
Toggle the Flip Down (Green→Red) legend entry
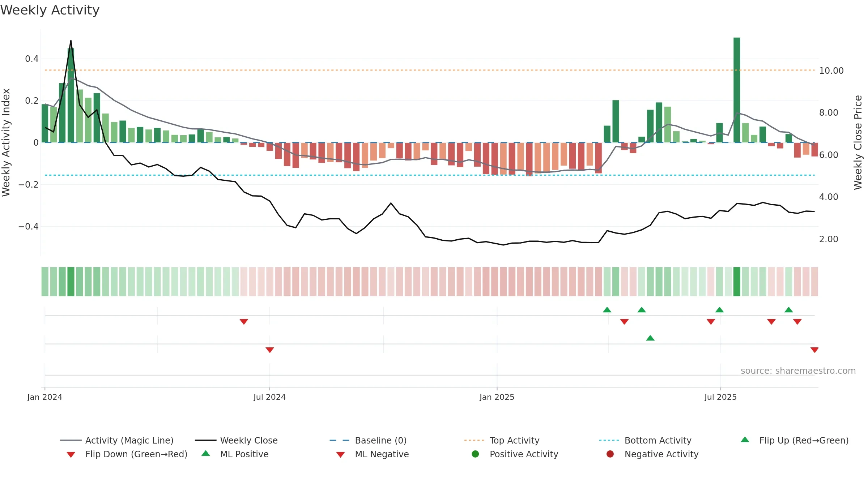pos(127,454)
